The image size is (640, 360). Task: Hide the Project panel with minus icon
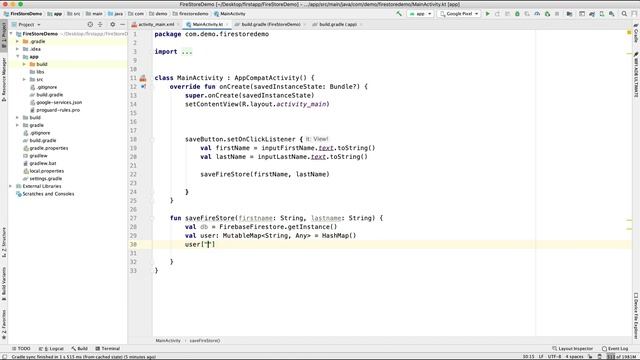[122, 24]
